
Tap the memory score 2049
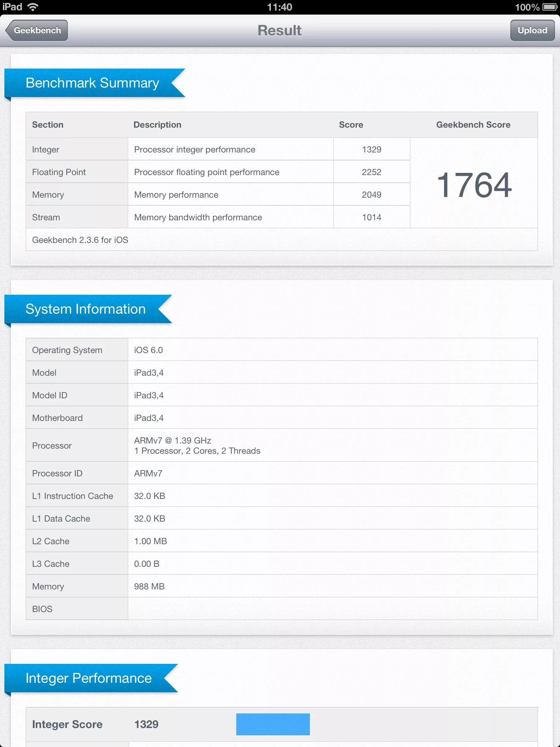(x=372, y=194)
